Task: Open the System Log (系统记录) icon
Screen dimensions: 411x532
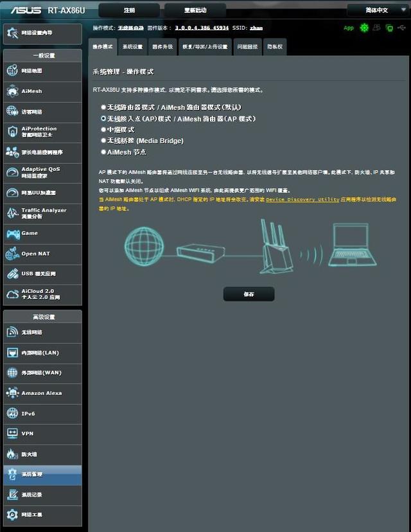Action: 12,495
